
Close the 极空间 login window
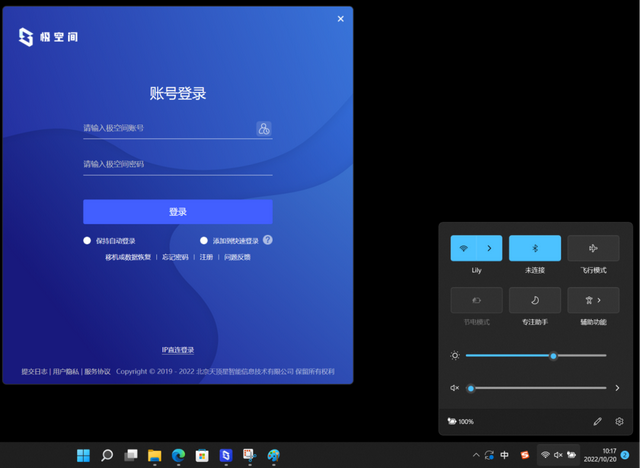tap(340, 19)
